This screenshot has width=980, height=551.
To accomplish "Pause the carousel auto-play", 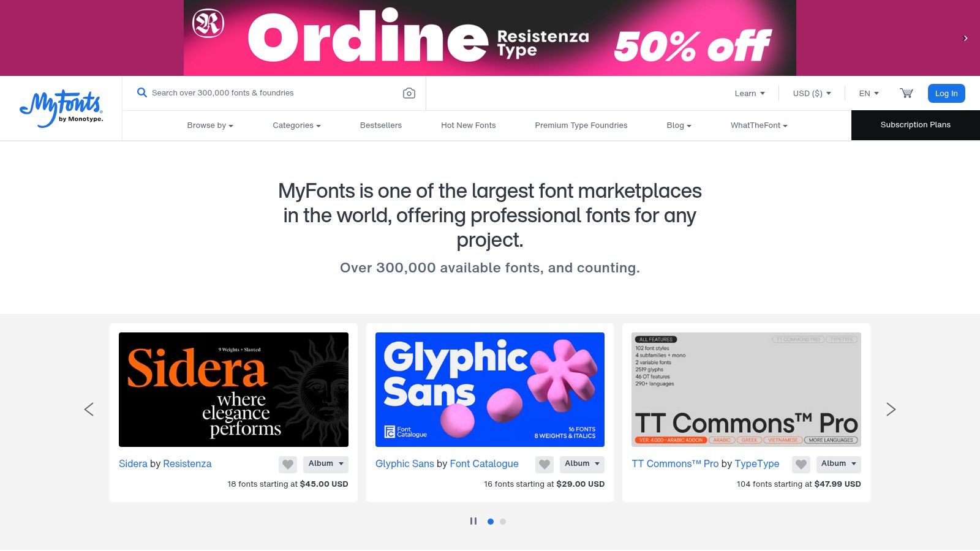I will click(473, 521).
